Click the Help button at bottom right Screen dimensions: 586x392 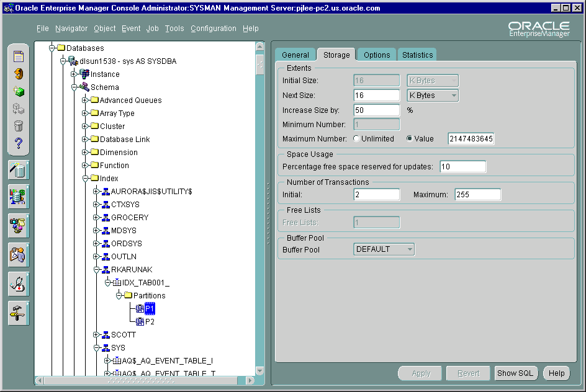coord(556,373)
